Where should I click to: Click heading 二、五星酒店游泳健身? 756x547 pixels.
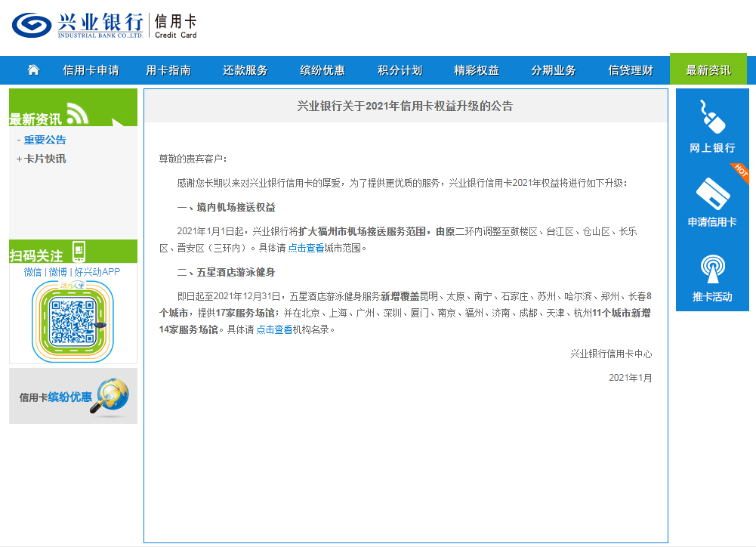pos(226,273)
